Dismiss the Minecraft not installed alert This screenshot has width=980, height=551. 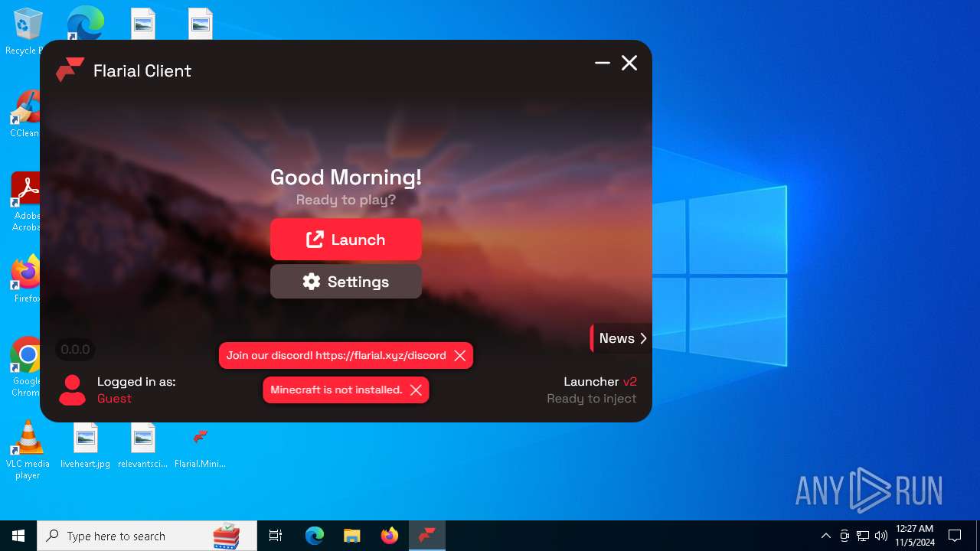[x=416, y=390]
